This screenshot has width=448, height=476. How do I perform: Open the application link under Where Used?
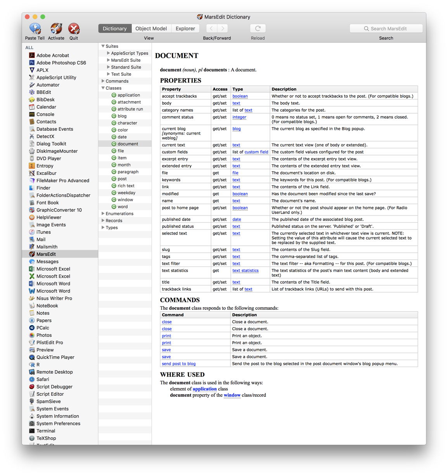tap(204, 389)
